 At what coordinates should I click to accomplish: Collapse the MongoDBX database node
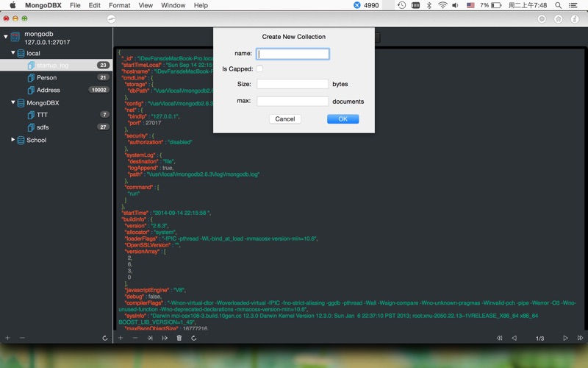(13, 102)
